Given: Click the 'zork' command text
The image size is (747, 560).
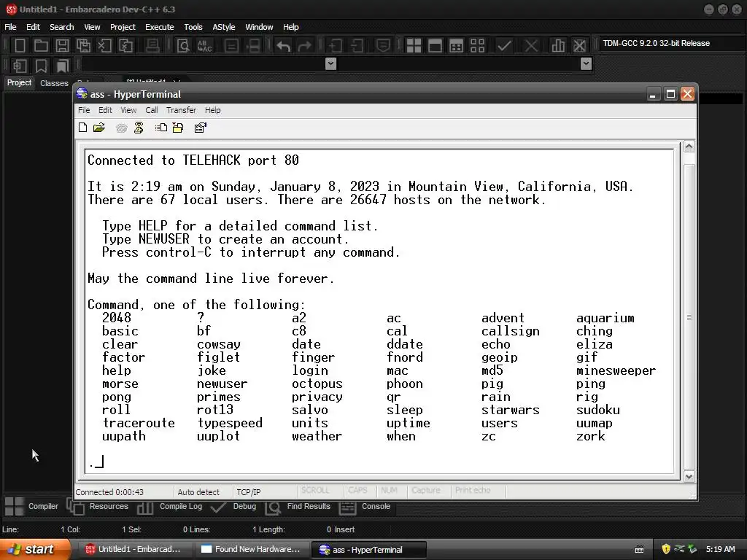Looking at the screenshot, I should 591,436.
